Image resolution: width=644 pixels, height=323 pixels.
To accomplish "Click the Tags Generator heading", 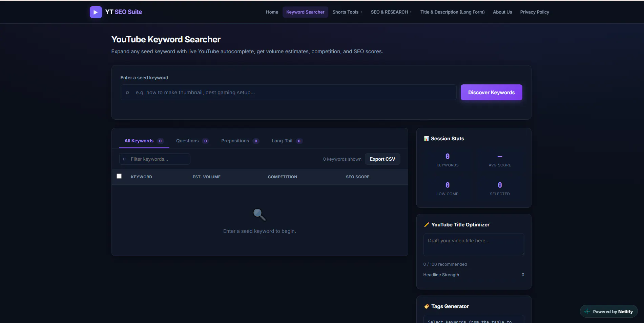I will coord(450,306).
